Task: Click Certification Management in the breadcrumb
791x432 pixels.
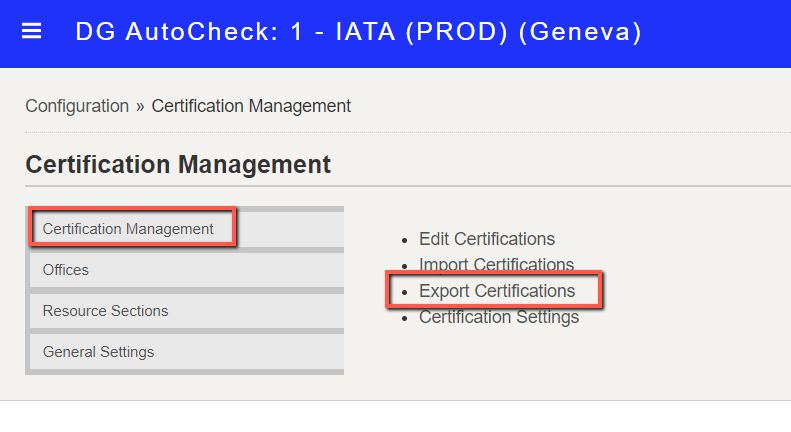Action: [x=251, y=106]
